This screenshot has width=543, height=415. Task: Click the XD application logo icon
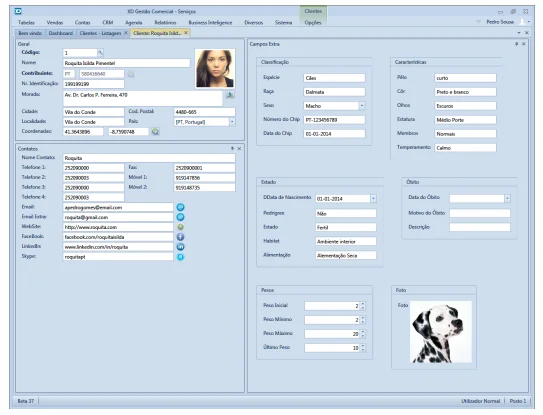(x=18, y=11)
